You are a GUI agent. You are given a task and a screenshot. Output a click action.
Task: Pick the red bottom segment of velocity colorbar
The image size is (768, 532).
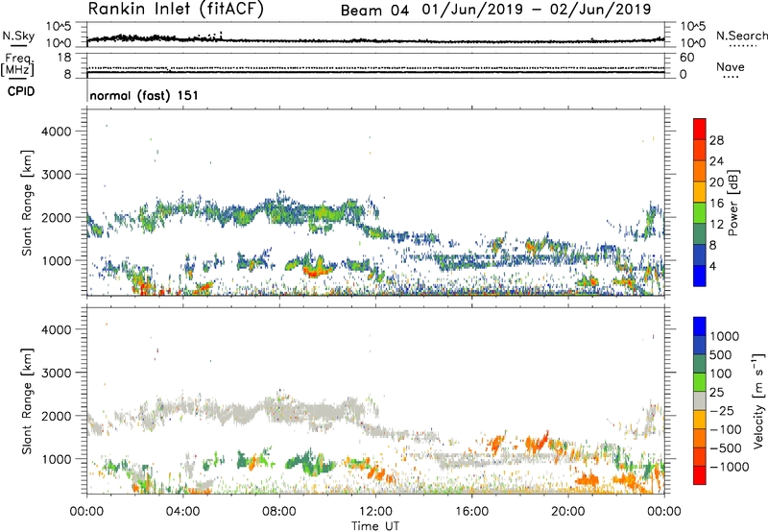[700, 475]
